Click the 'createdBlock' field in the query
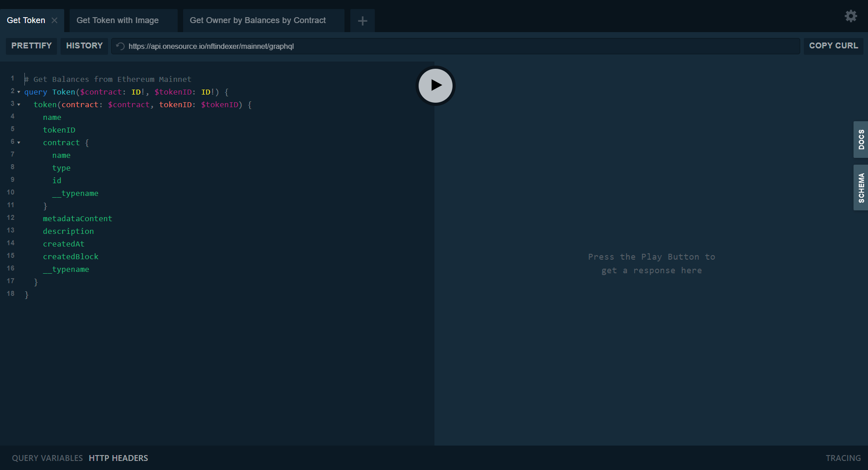Viewport: 868px width, 470px height. pos(71,256)
